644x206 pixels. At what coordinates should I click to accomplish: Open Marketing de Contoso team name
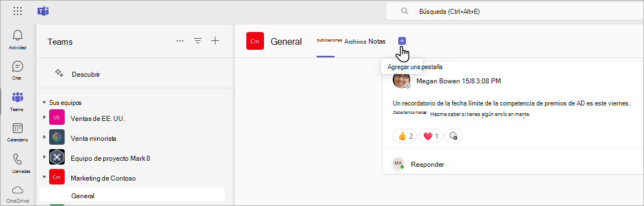click(x=103, y=178)
